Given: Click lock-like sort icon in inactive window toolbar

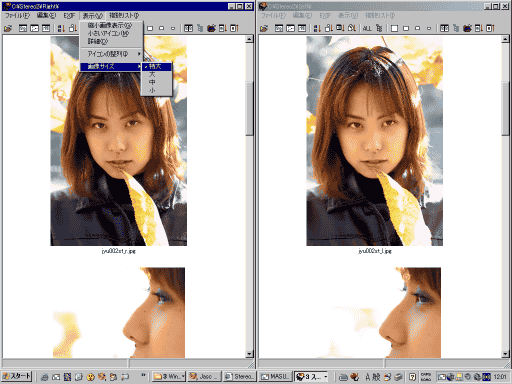Looking at the screenshot, I should click(x=329, y=28).
